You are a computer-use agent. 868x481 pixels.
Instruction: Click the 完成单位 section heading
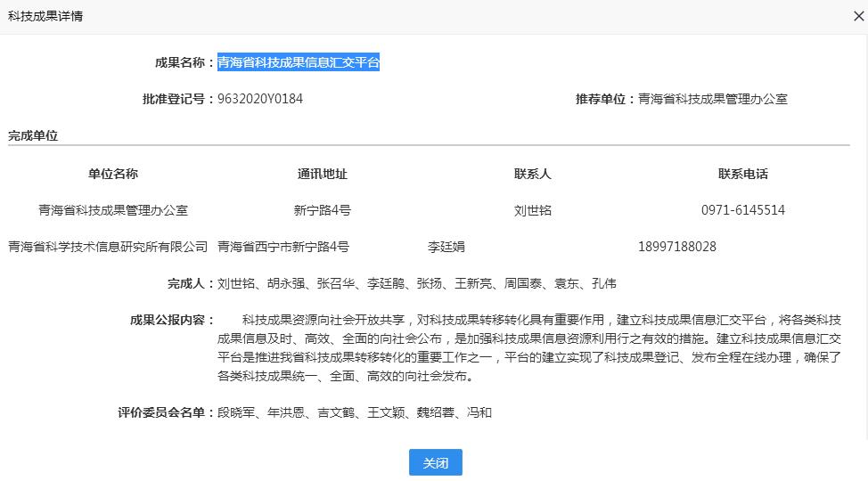[33, 136]
